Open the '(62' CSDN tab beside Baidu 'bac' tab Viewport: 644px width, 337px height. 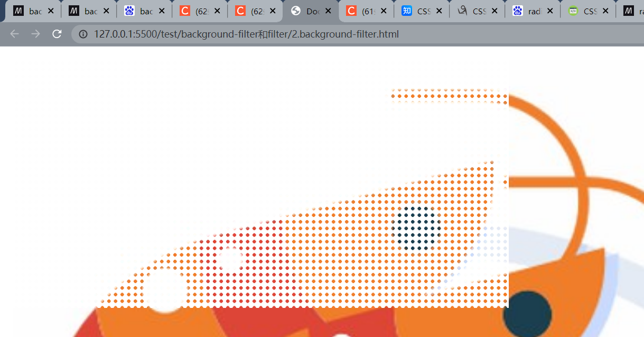point(199,11)
